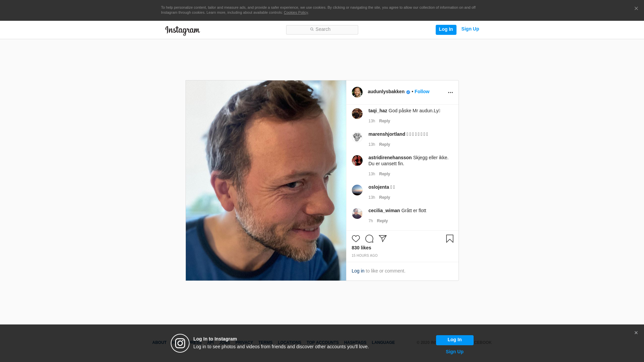Click the 13h timestamp on taqi_haz comment
Screen dimensions: 644x362
tap(372, 121)
